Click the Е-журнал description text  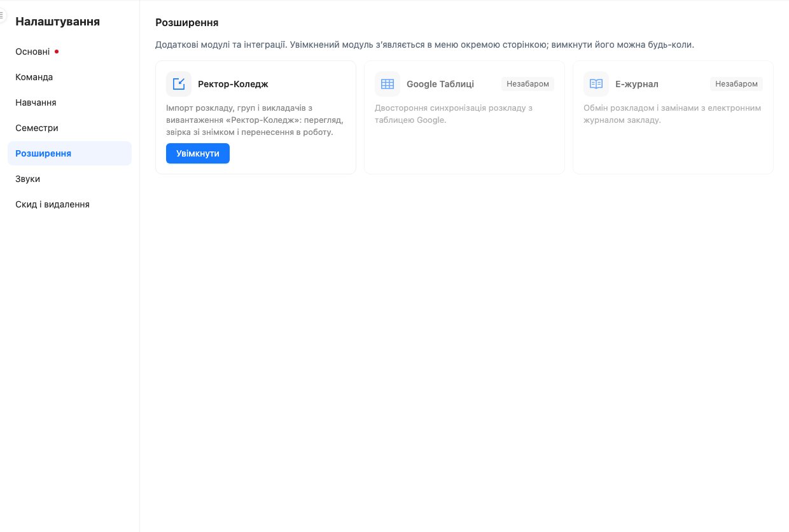[x=672, y=114]
